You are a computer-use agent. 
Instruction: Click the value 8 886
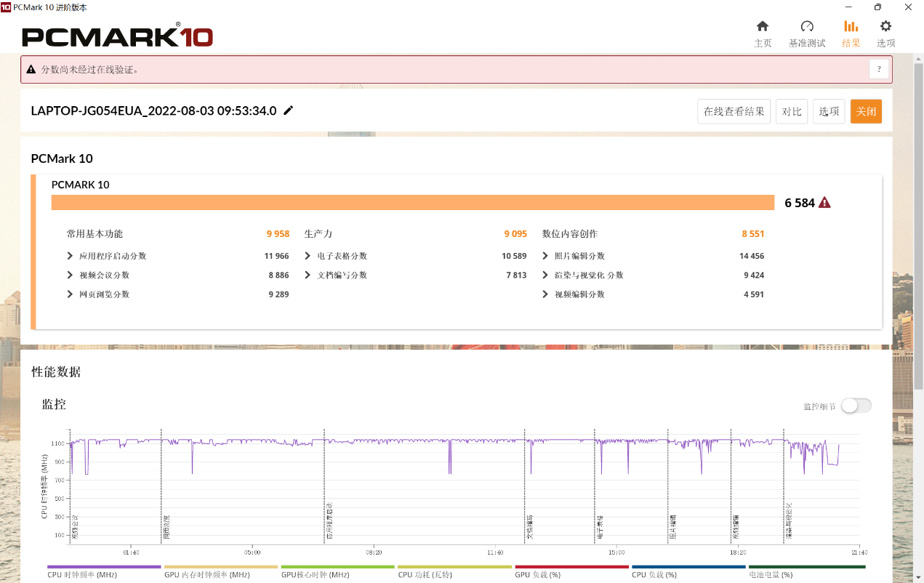click(x=278, y=275)
